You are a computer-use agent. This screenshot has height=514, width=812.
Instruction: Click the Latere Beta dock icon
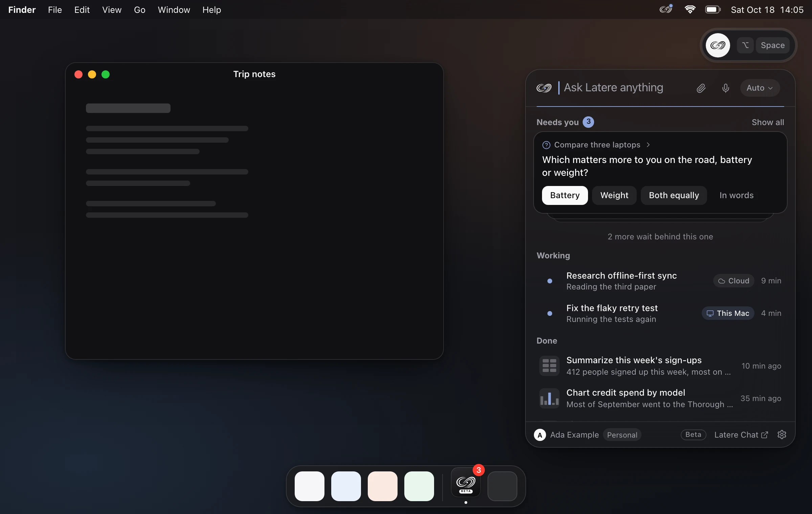coord(466,483)
